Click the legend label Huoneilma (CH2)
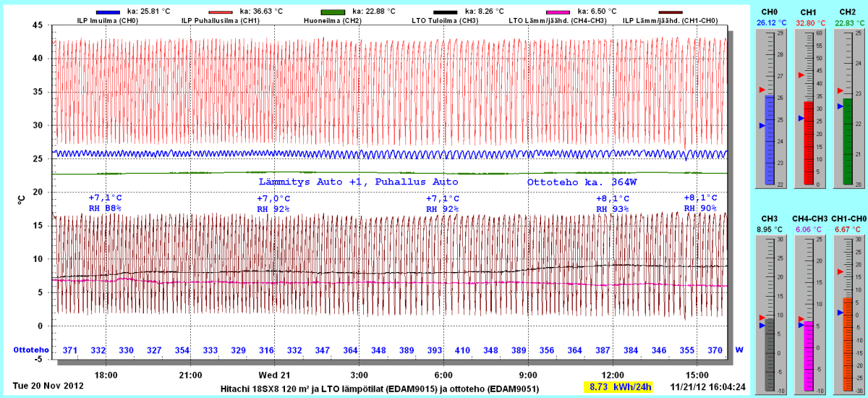This screenshot has width=868, height=398. coord(333,21)
